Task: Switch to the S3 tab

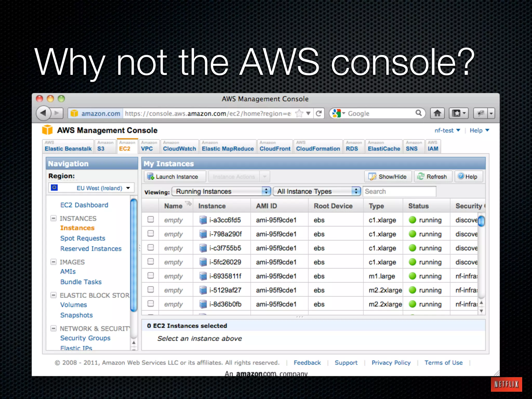Action: click(105, 147)
